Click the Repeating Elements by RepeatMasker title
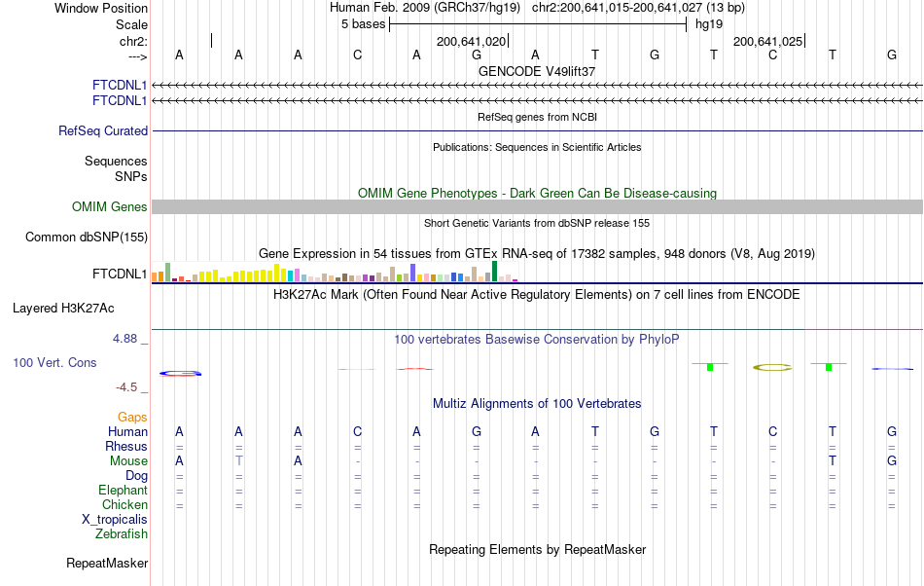Screen dimensions: 924x586 [537, 549]
